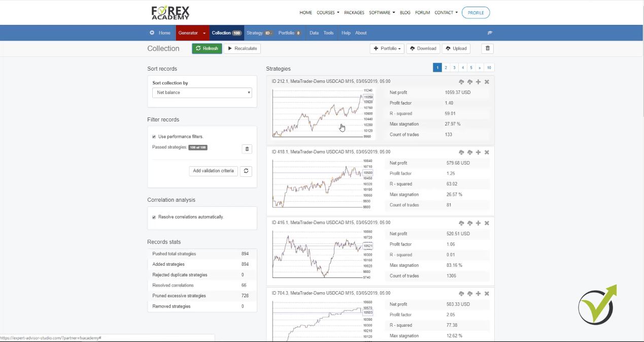Screen dimensions: 644x342
Task: Click the balance chart of strategy ID 212.1
Action: [x=323, y=113]
